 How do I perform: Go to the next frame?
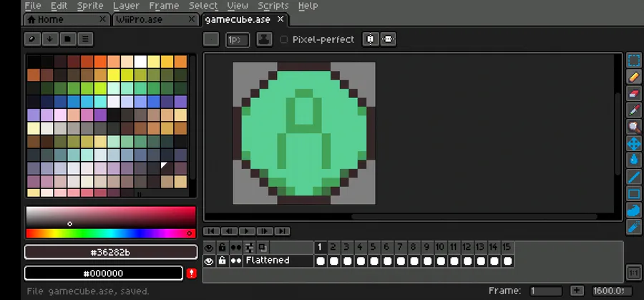point(264,231)
